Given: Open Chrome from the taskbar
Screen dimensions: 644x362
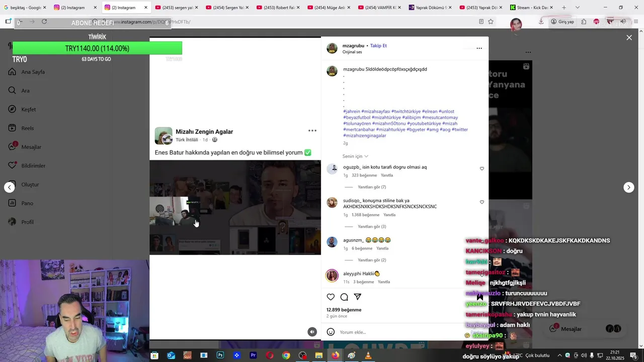Looking at the screenshot, I should (x=286, y=355).
